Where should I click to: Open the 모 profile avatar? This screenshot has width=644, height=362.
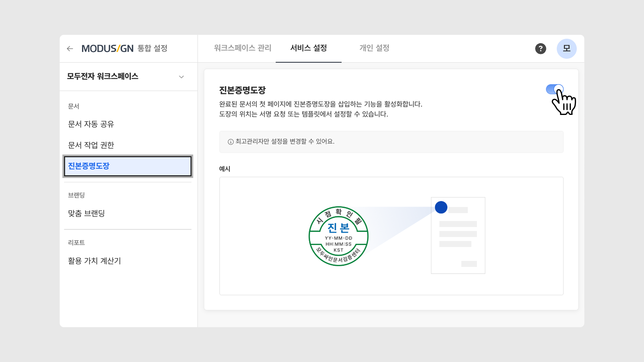(x=567, y=48)
